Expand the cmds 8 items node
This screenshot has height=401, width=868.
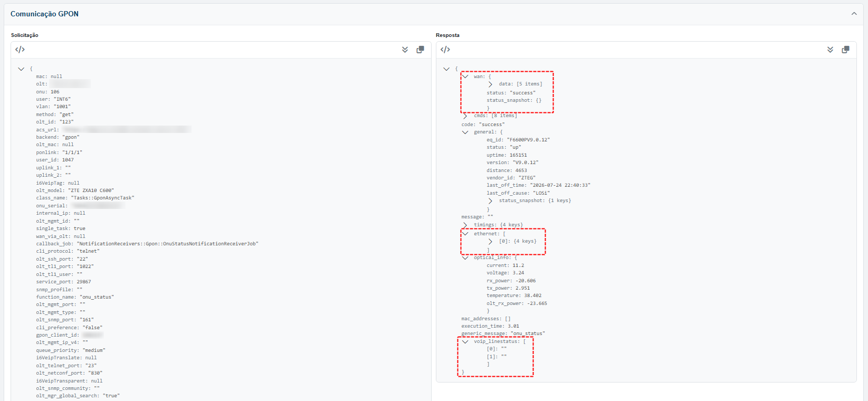[x=465, y=116]
